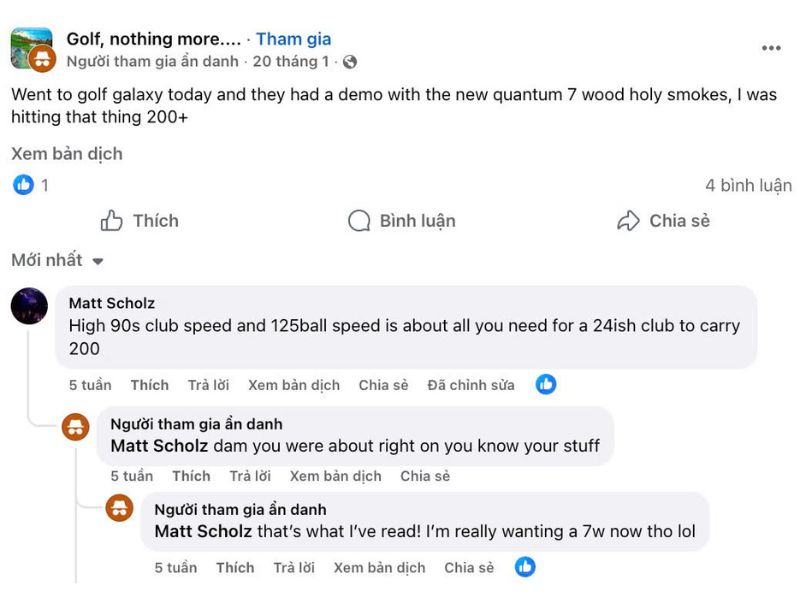
Task: Open the post's three-dot options menu
Action: pos(771,48)
